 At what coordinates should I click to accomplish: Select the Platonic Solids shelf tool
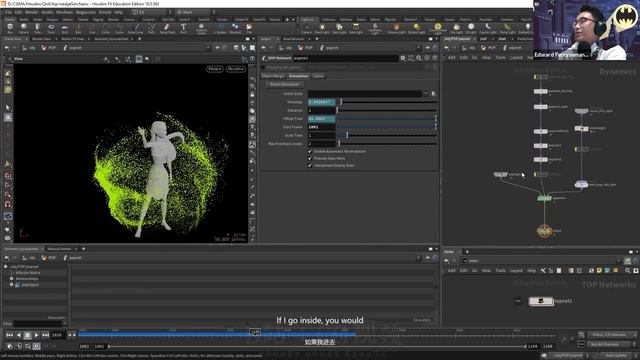pyautogui.click(x=201, y=29)
